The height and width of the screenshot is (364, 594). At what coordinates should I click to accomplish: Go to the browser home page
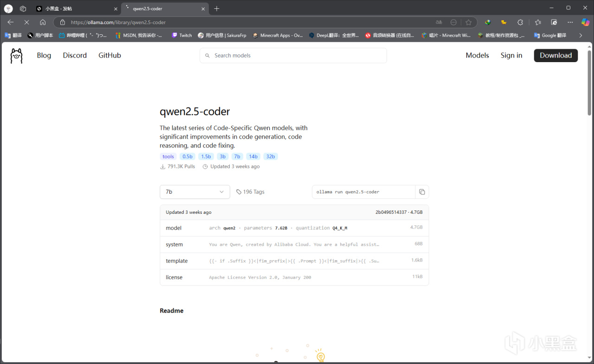(43, 22)
